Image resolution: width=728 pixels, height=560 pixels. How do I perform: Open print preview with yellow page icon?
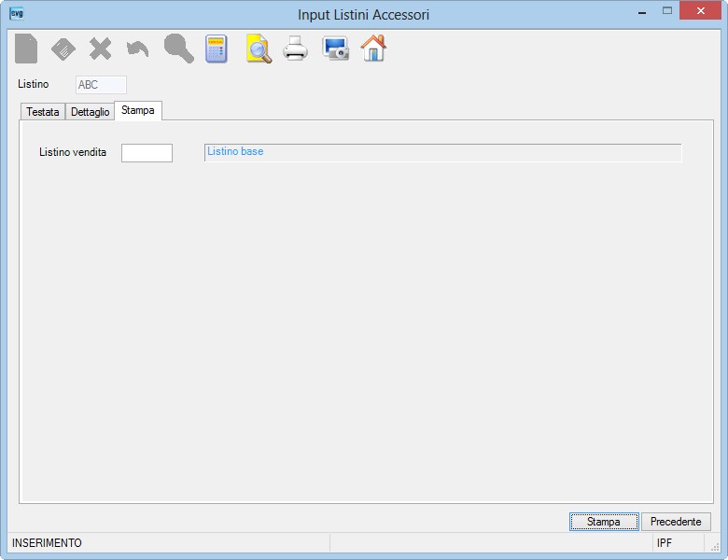click(x=259, y=49)
